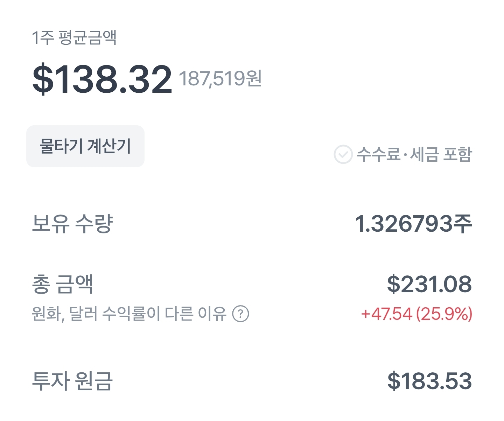
Task: Tap the 세금 포함 text label
Action: coord(441,154)
